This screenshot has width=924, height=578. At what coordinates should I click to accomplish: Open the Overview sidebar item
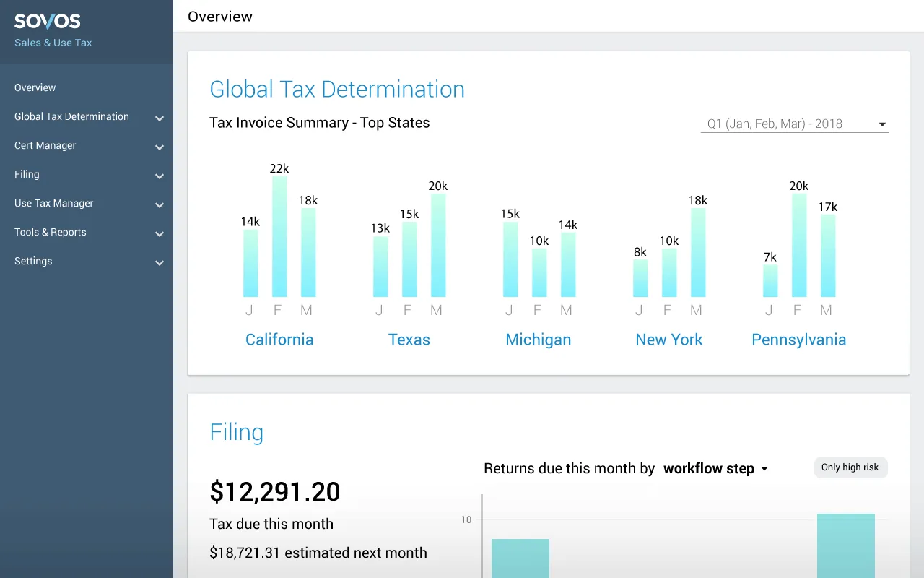[x=35, y=87]
